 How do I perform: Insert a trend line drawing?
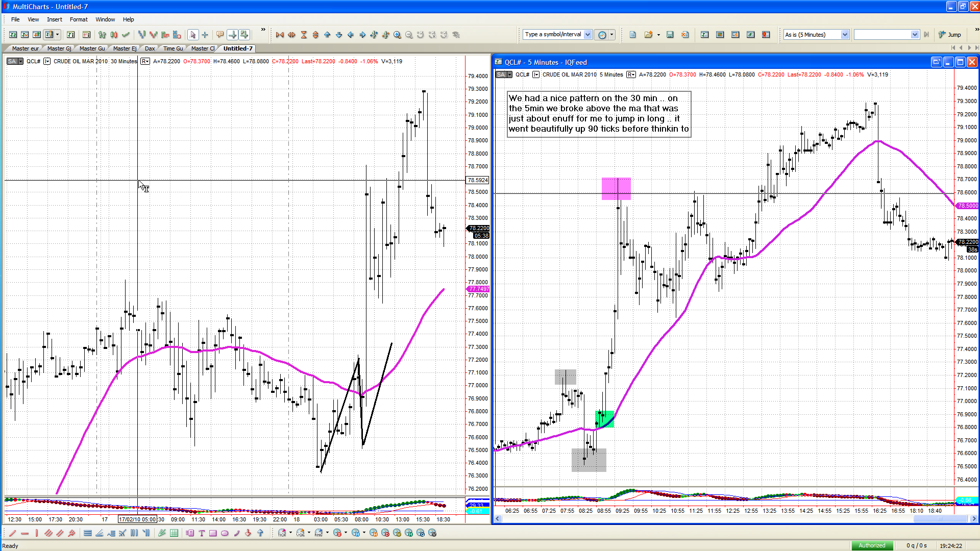[x=13, y=533]
